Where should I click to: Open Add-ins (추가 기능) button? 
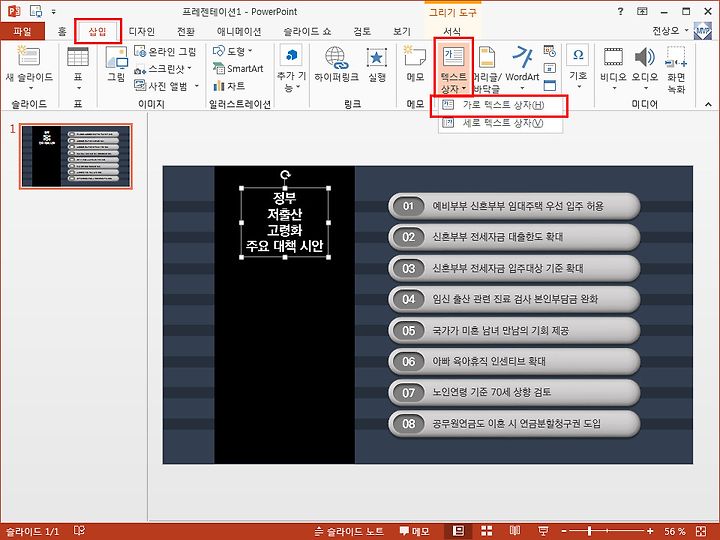point(291,68)
